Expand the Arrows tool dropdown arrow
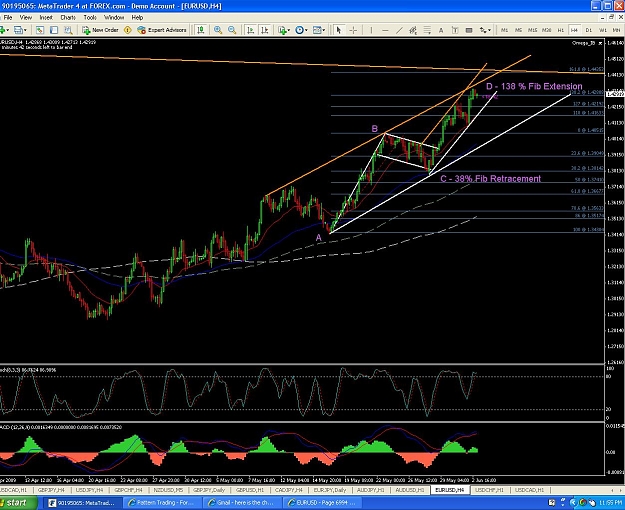 pos(489,30)
